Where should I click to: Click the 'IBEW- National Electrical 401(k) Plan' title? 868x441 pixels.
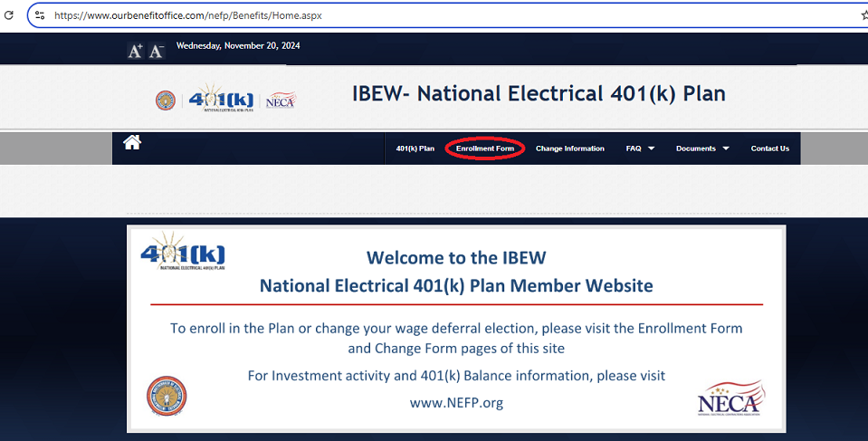[x=539, y=93]
